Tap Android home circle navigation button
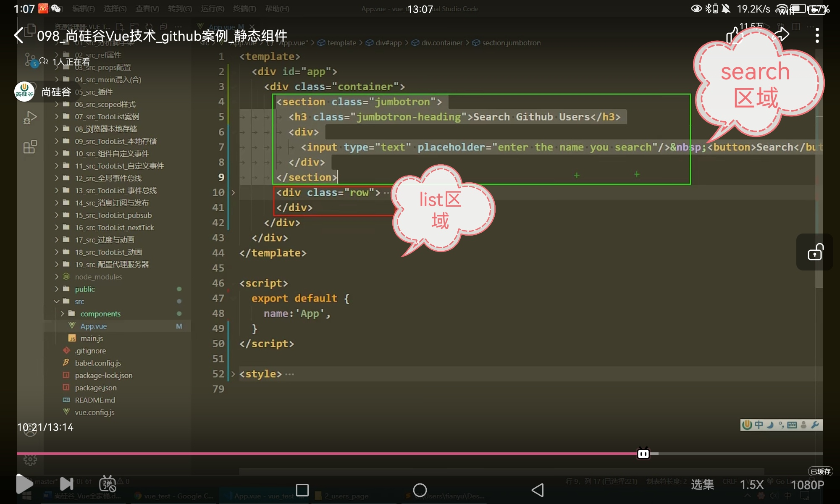The width and height of the screenshot is (840, 504). (420, 490)
